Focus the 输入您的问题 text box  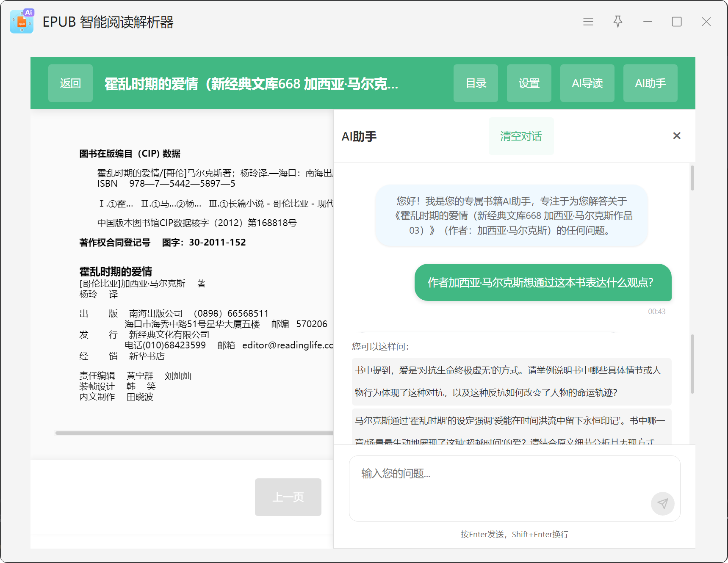click(500, 483)
